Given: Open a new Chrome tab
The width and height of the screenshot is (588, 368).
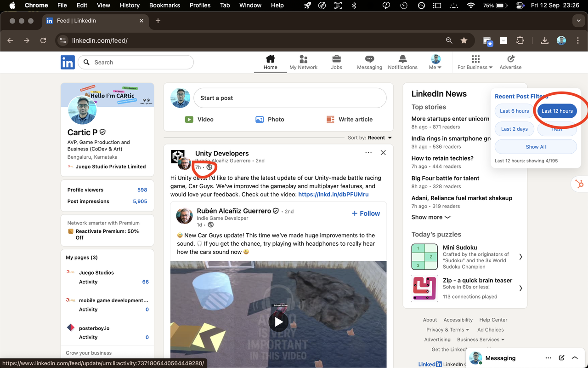Looking at the screenshot, I should [x=158, y=21].
